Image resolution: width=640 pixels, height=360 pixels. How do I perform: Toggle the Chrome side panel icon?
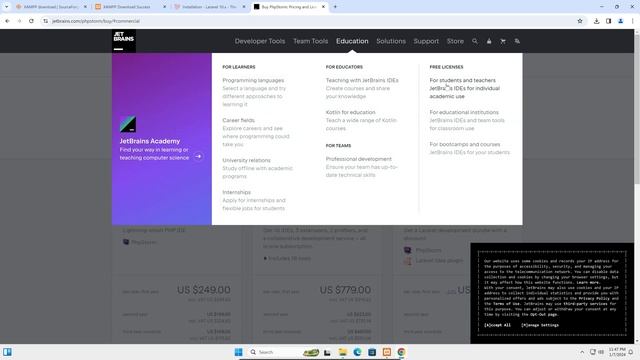(x=608, y=21)
